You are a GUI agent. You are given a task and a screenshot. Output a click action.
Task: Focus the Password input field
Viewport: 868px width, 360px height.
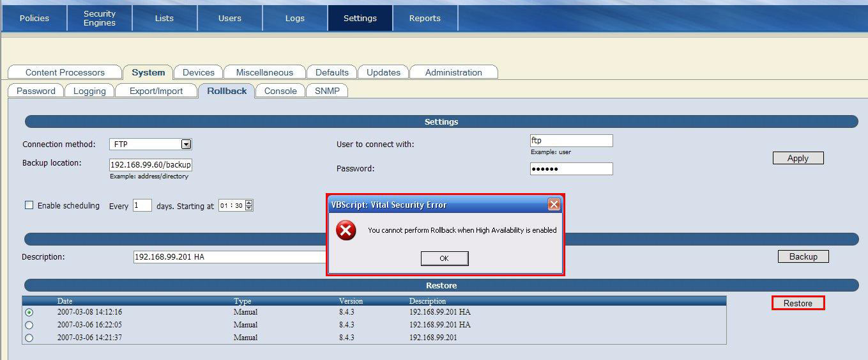tap(571, 169)
